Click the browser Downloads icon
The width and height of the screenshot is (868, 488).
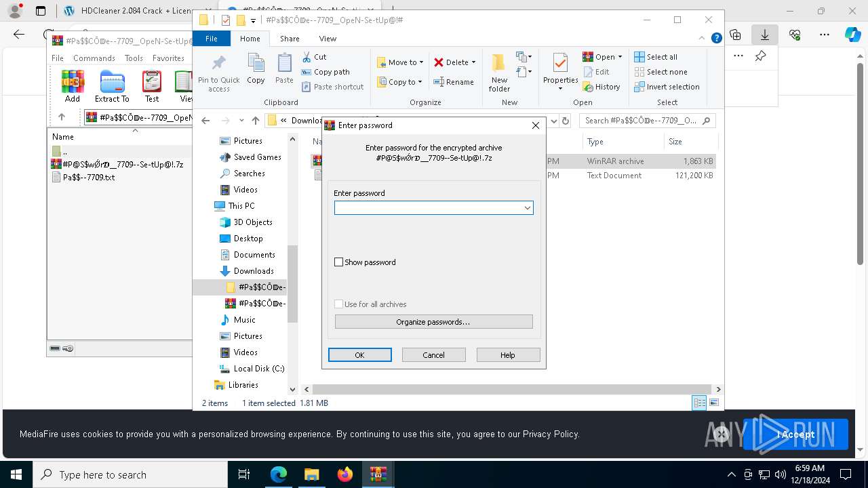click(x=765, y=35)
